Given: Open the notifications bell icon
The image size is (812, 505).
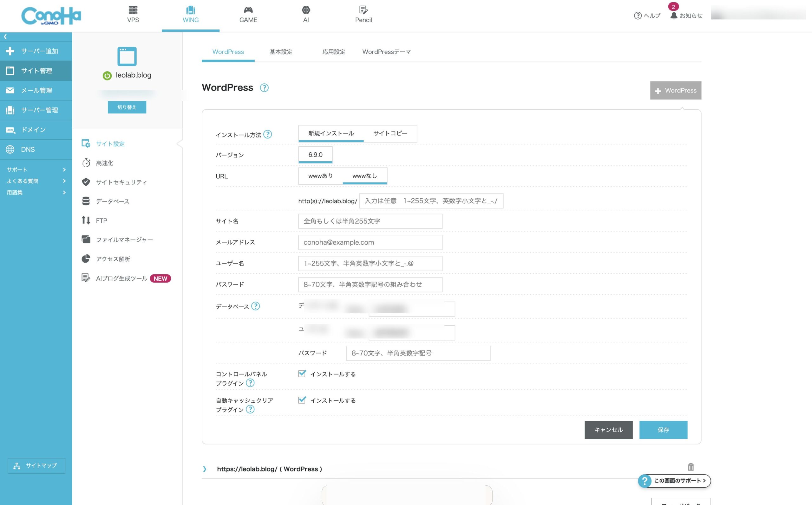Looking at the screenshot, I should (x=674, y=15).
